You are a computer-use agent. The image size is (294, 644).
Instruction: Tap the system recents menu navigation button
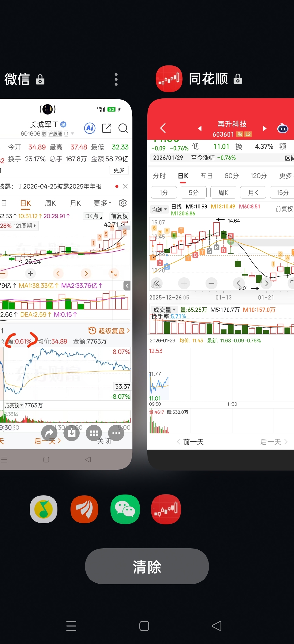71,626
